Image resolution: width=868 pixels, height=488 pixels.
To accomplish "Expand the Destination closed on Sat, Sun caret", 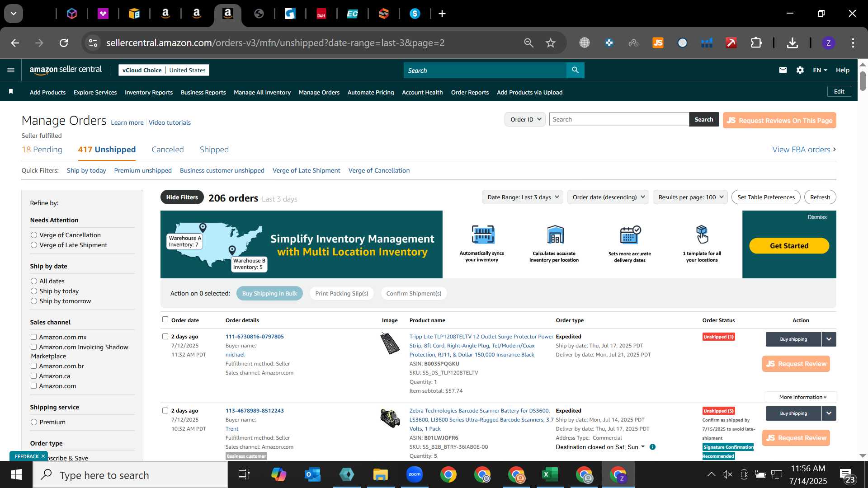I will coord(643,447).
